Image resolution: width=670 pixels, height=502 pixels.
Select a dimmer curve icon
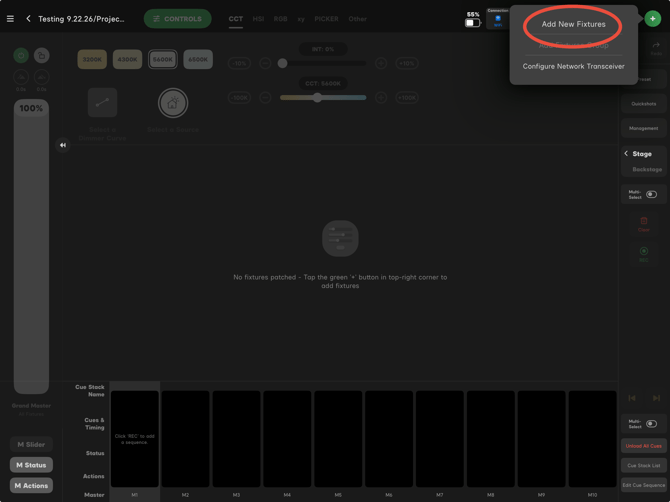tap(102, 103)
